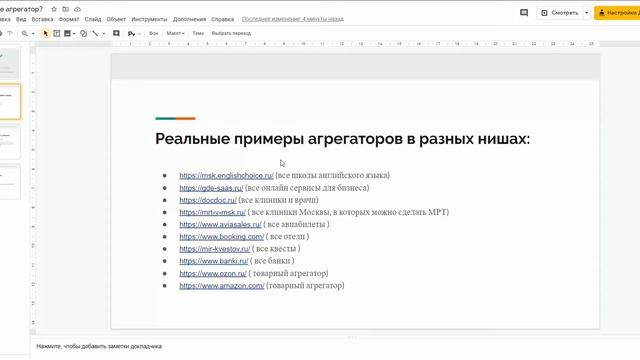
Task: Open the input tools pencil icon
Action: pyautogui.click(x=131, y=33)
